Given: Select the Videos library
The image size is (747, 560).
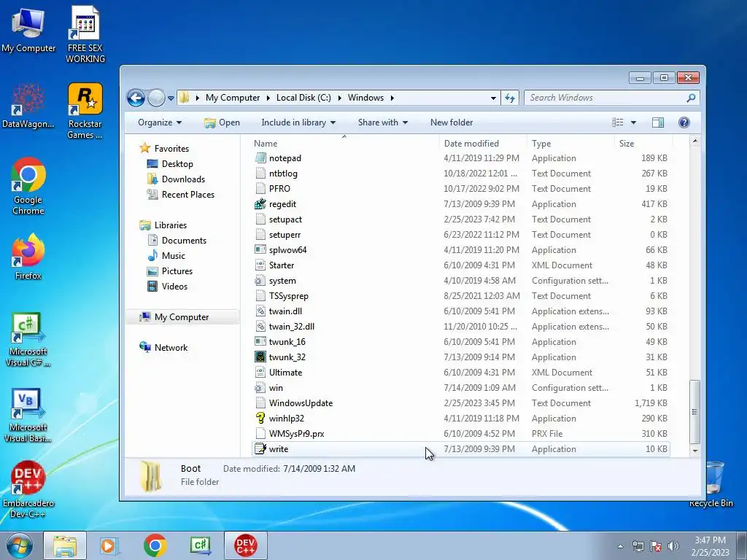Looking at the screenshot, I should pos(174,286).
